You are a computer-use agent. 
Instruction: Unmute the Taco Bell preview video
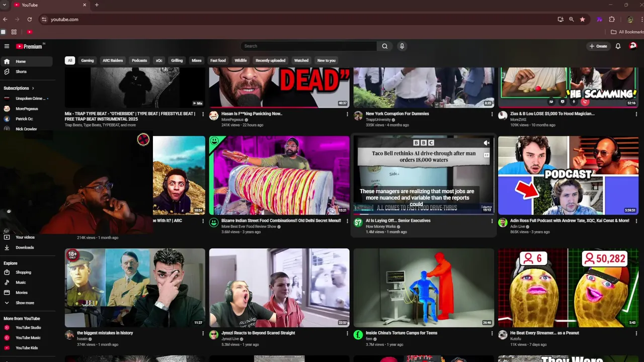[487, 143]
